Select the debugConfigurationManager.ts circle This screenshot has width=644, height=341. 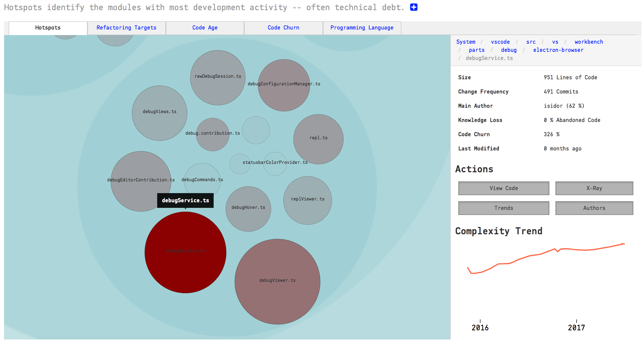pos(284,85)
